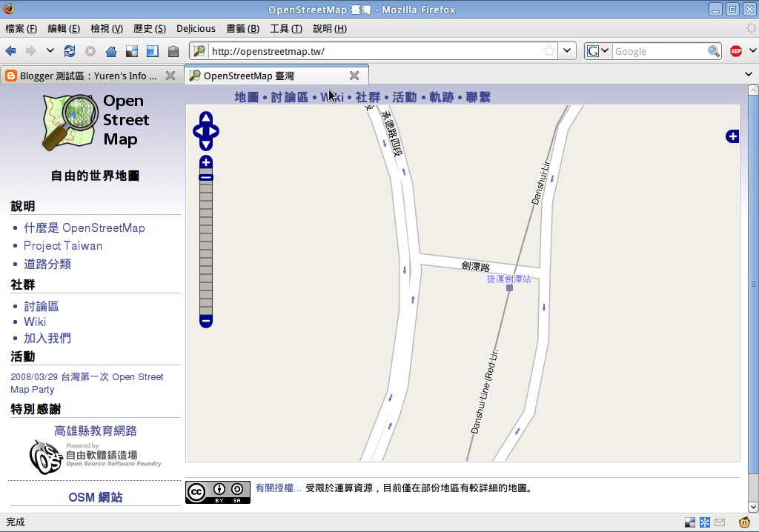
Task: Open the address bar history dropdown
Action: click(567, 51)
